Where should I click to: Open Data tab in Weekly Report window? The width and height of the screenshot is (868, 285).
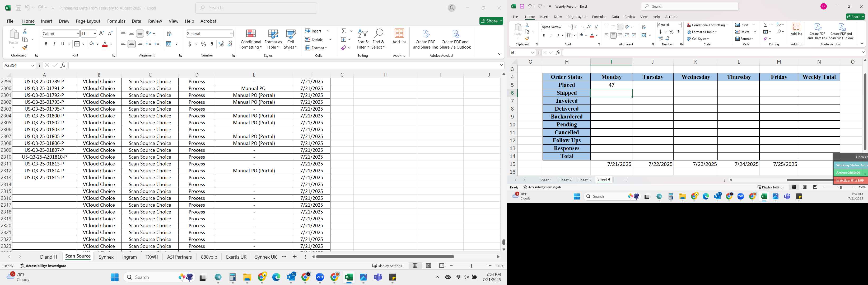pyautogui.click(x=615, y=17)
